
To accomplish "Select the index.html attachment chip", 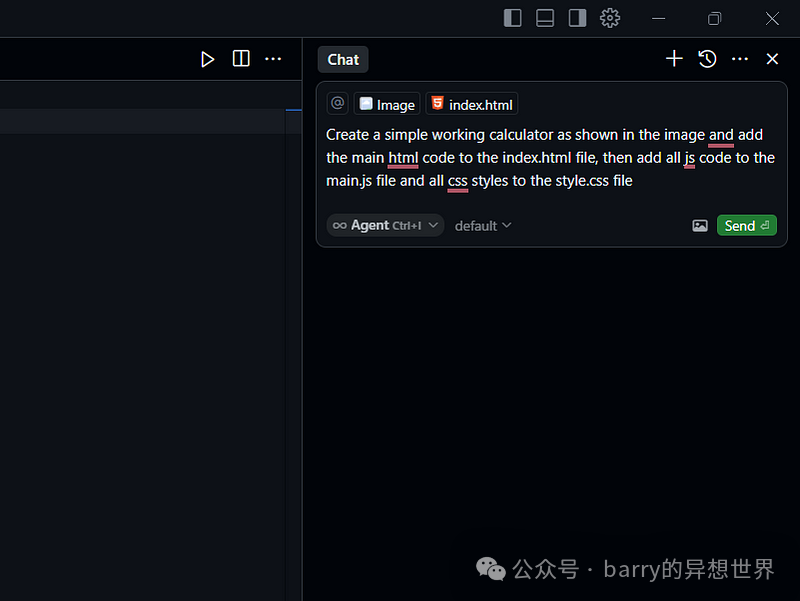I will click(x=471, y=103).
